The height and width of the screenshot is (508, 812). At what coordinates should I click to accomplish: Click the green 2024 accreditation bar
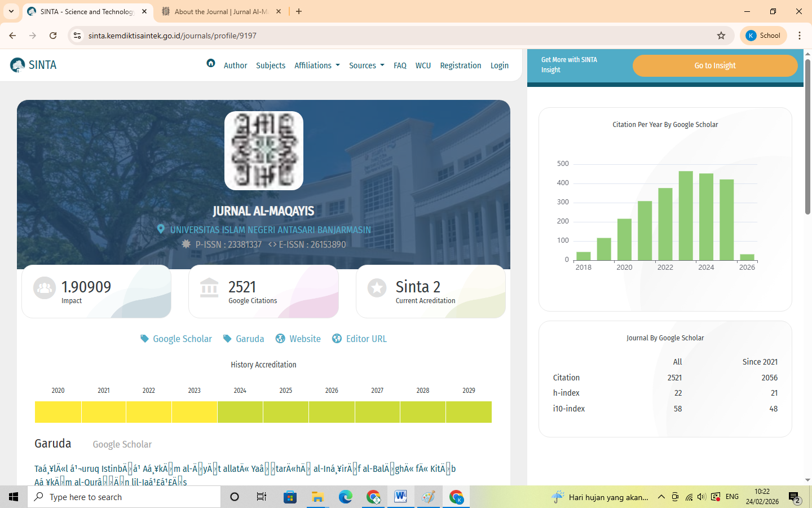[x=240, y=412]
